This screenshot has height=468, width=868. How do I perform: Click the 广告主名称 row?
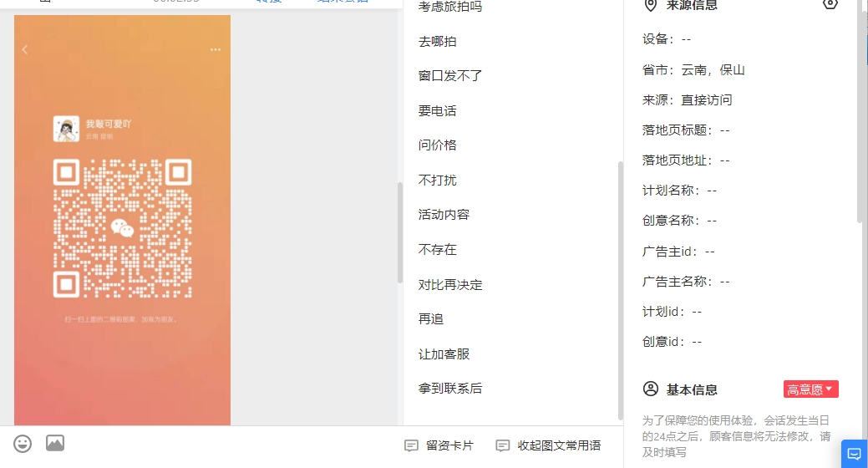686,282
